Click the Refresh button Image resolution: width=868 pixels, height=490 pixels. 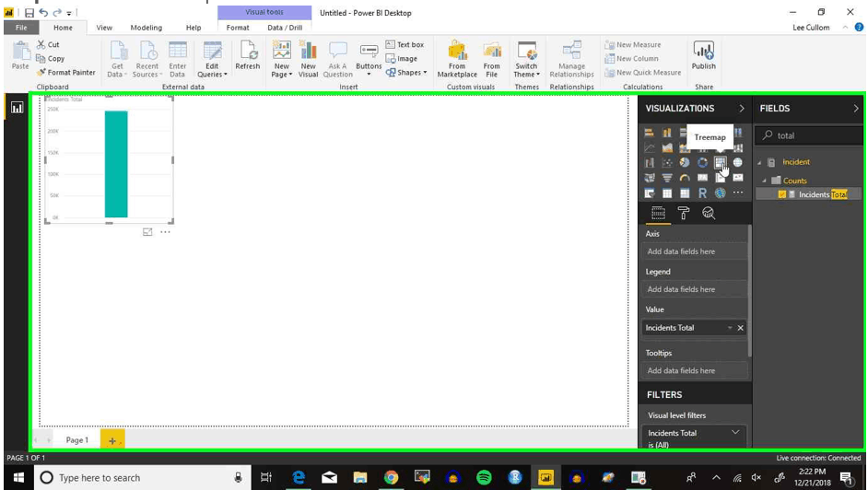248,55
